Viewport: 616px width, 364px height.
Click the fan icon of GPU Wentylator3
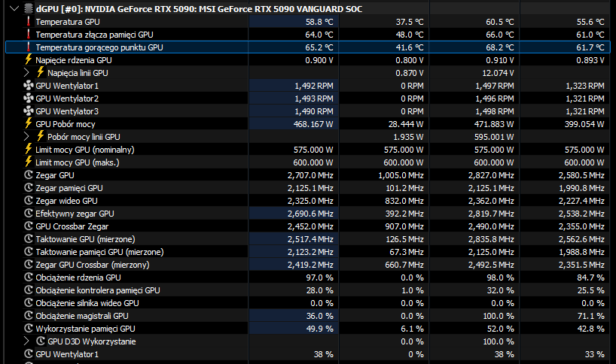point(29,111)
